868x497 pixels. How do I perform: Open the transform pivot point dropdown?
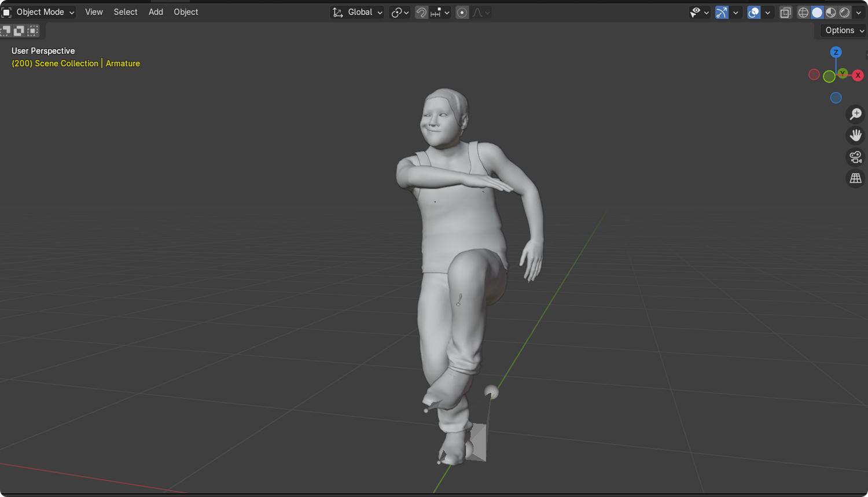click(x=400, y=12)
